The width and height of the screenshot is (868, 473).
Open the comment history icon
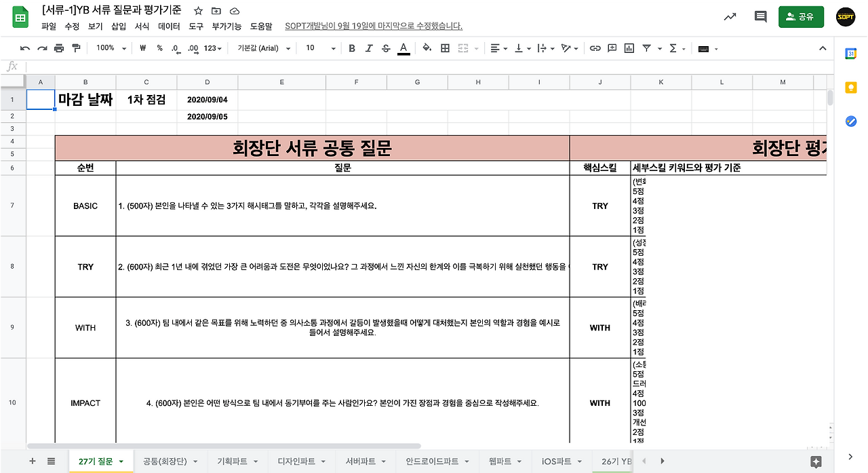point(761,17)
